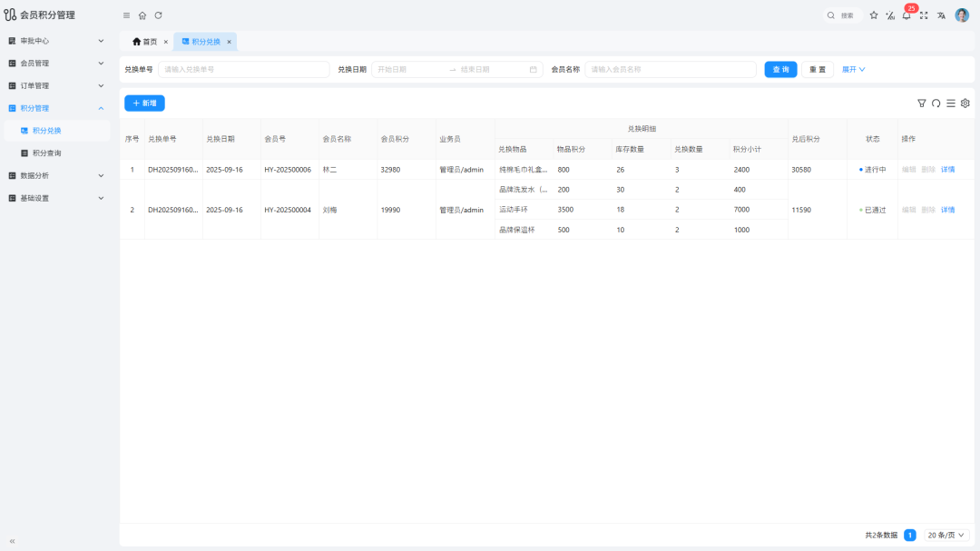Open table density lines icon
The image size is (980, 551).
(951, 103)
